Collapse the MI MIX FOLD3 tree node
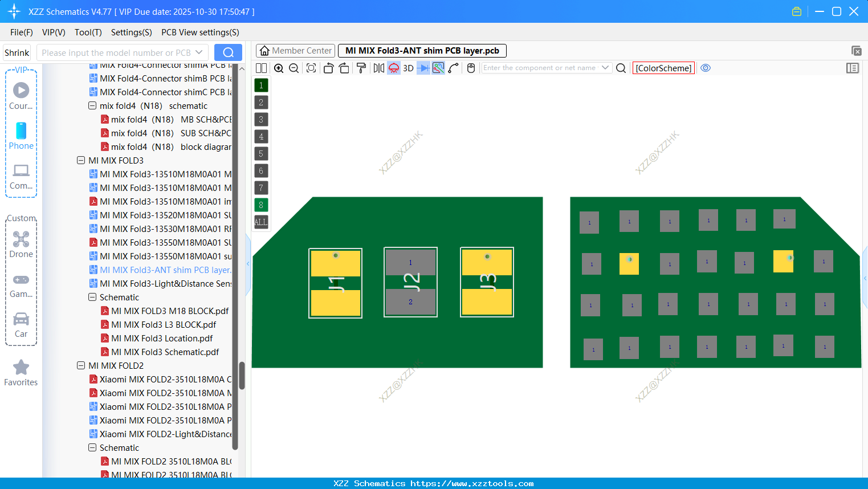 [x=81, y=160]
